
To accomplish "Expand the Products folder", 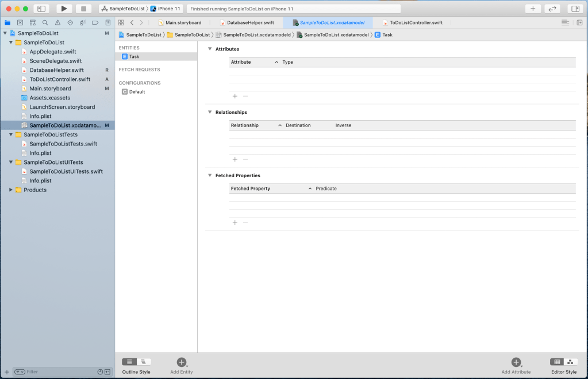I will pos(10,190).
